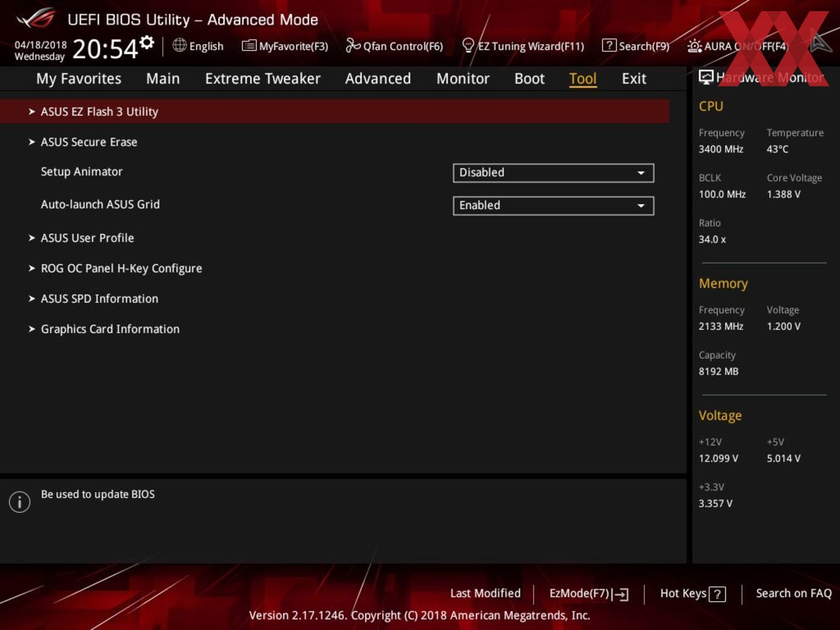Click the 20:54 clock display
840x630 pixels.
tap(105, 49)
